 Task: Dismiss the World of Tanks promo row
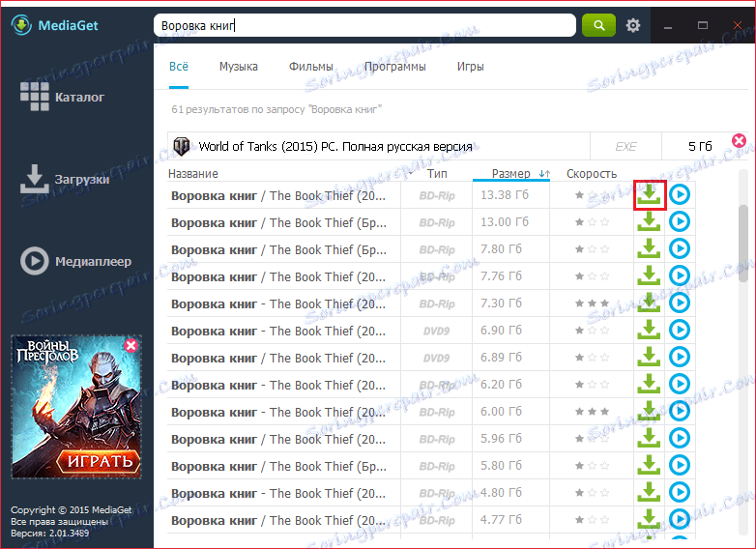click(x=739, y=141)
